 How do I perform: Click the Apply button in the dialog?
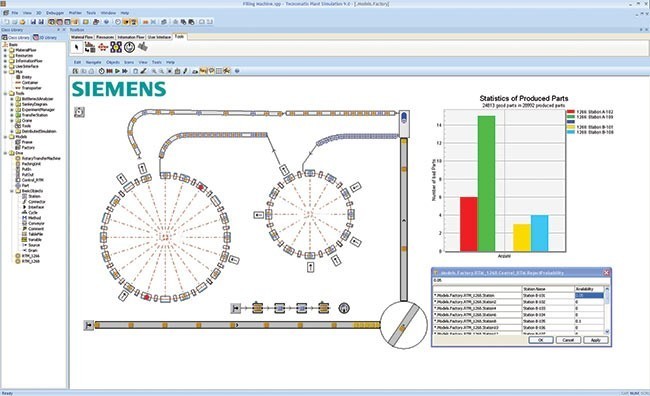(595, 340)
